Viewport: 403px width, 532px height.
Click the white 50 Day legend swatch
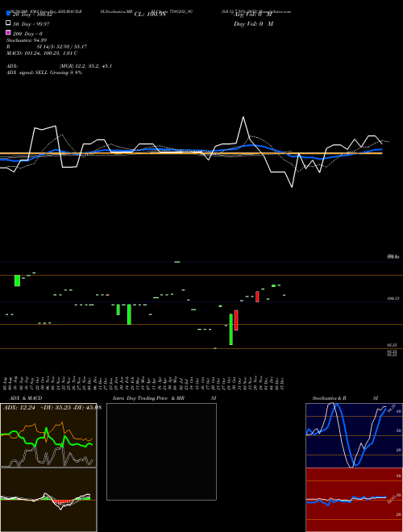tap(8, 23)
